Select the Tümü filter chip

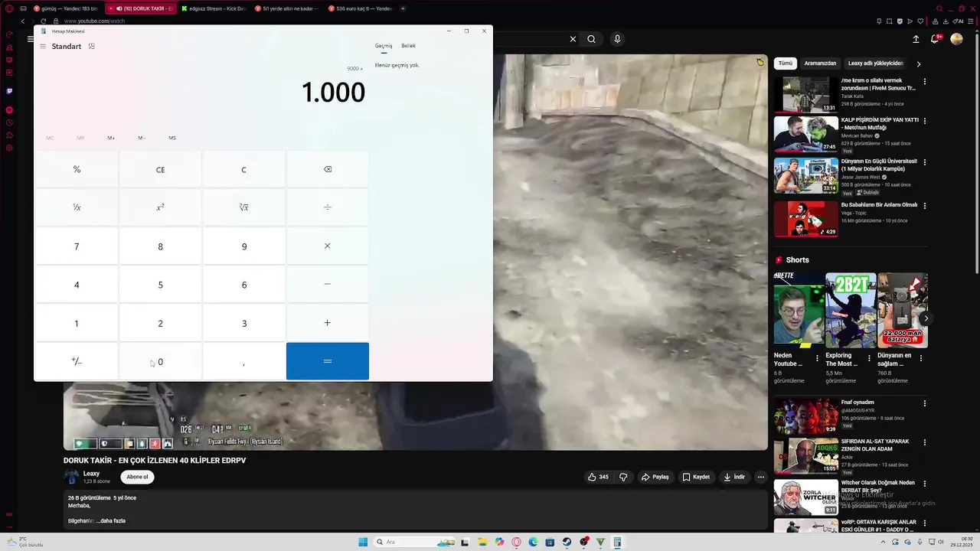[786, 64]
